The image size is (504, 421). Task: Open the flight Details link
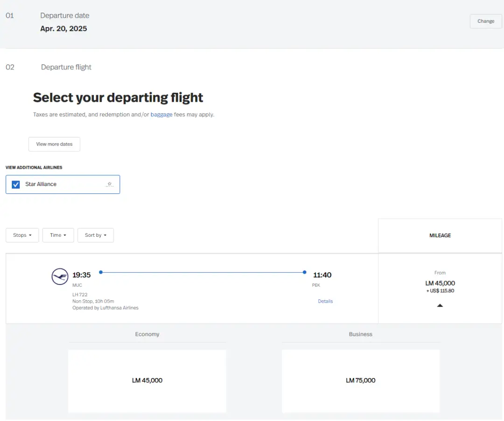[325, 301]
